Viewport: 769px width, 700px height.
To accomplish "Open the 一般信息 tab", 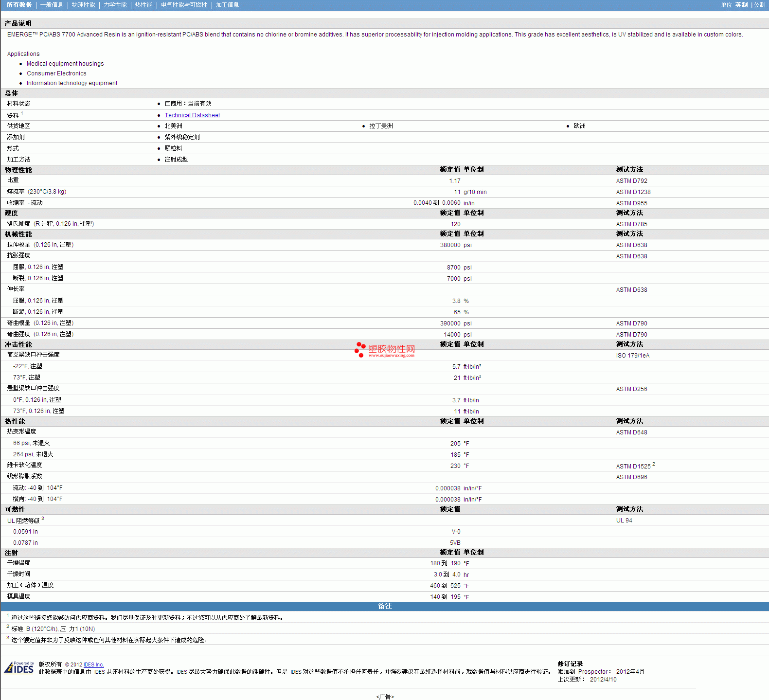I will pos(52,5).
